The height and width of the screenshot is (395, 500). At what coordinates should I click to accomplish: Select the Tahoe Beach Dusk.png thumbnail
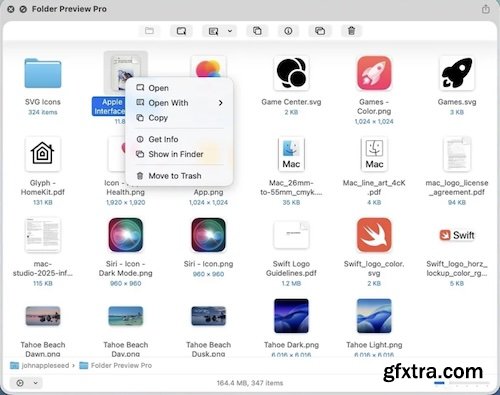(208, 316)
